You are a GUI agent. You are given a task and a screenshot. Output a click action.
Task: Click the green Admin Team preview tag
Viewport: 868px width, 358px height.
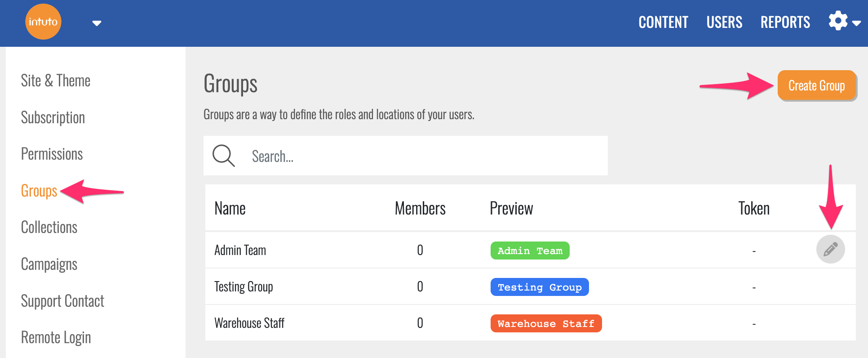pos(530,251)
